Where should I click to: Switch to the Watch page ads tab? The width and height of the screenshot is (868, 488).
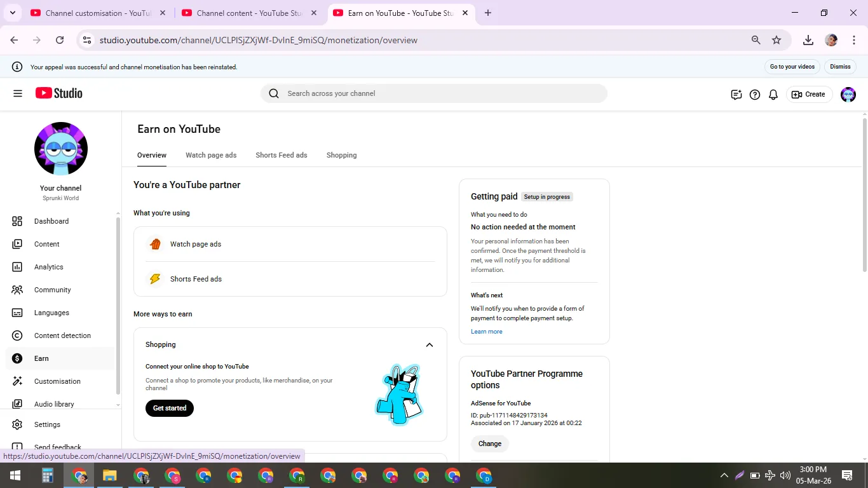(211, 155)
